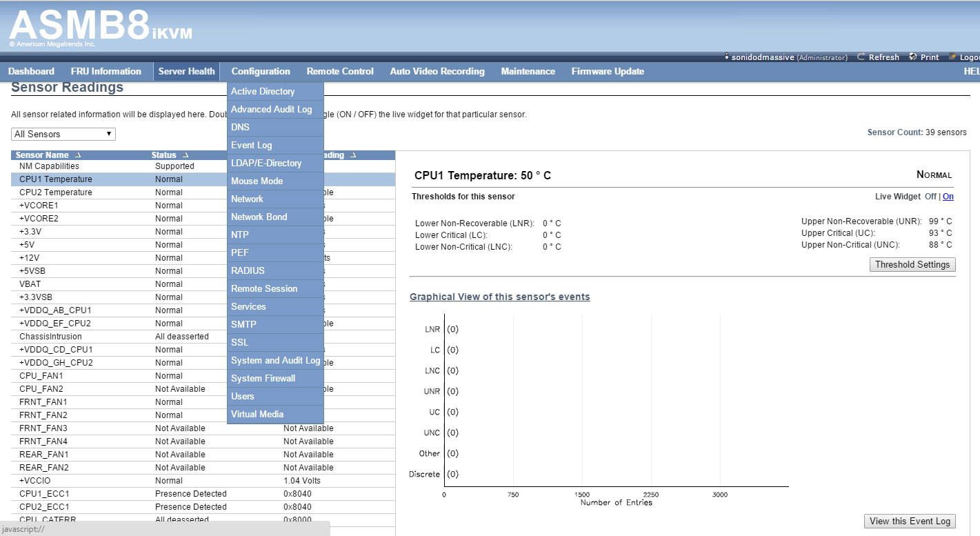Turn the Live Widget On
The image size is (980, 536).
[x=948, y=197]
